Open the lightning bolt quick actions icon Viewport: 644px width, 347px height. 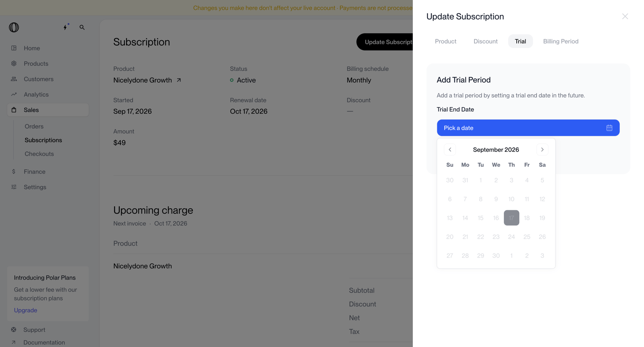coord(66,27)
